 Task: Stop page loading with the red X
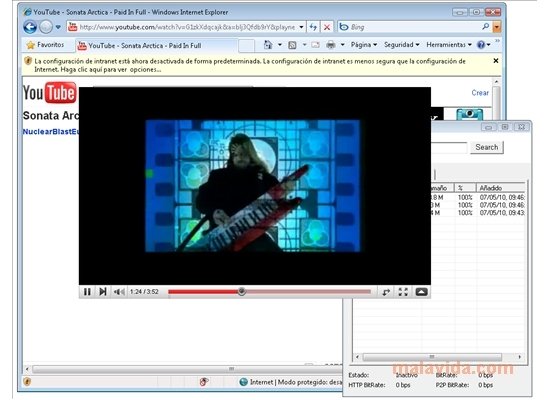click(x=327, y=27)
